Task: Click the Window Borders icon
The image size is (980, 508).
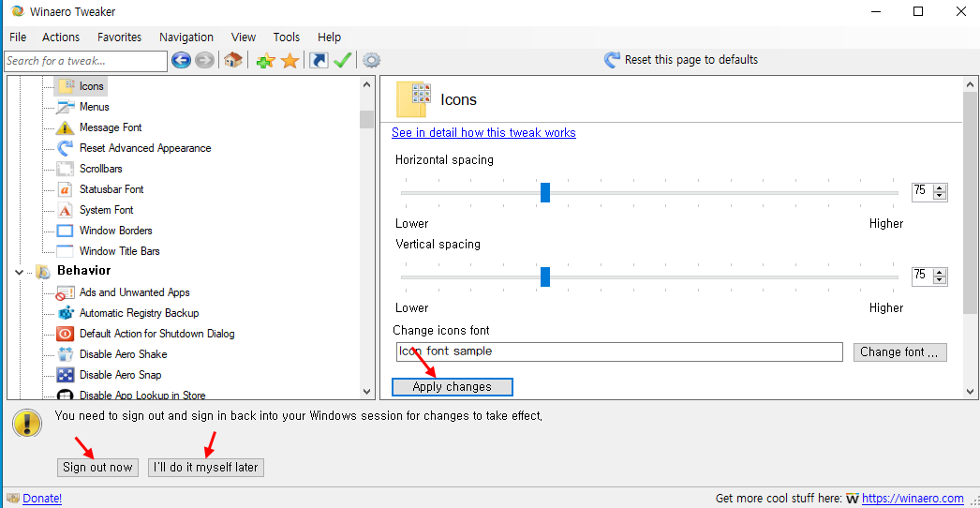Action: (65, 231)
